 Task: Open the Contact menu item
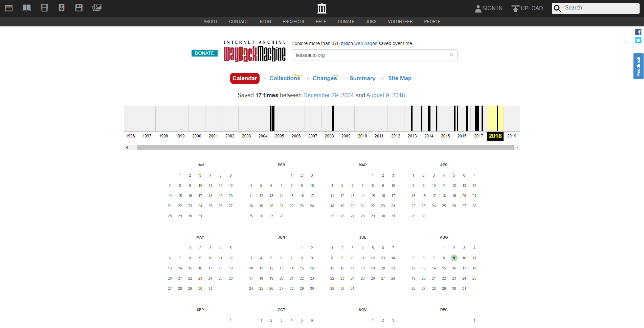click(239, 22)
